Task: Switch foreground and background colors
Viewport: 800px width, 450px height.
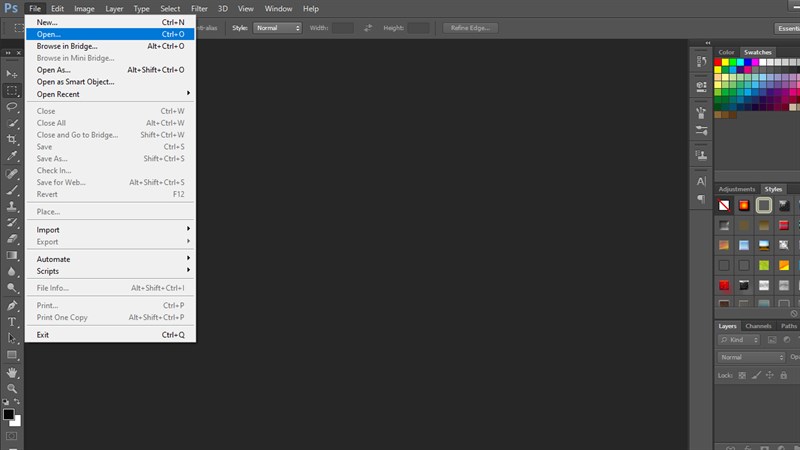Action: [x=17, y=402]
